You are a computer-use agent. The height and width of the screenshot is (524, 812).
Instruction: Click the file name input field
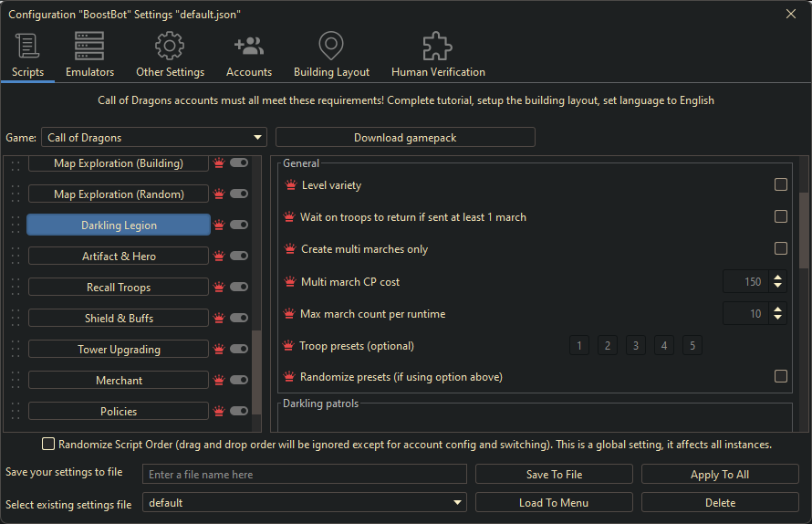click(305, 475)
